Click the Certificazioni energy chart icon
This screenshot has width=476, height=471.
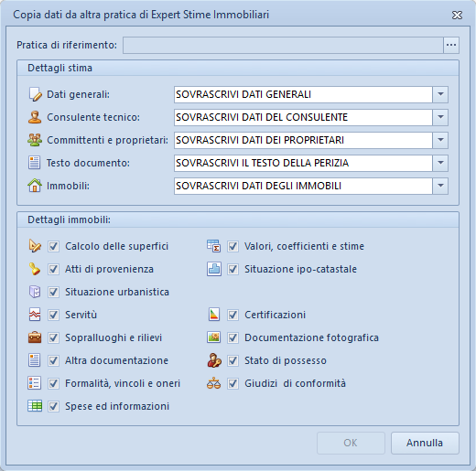point(214,315)
